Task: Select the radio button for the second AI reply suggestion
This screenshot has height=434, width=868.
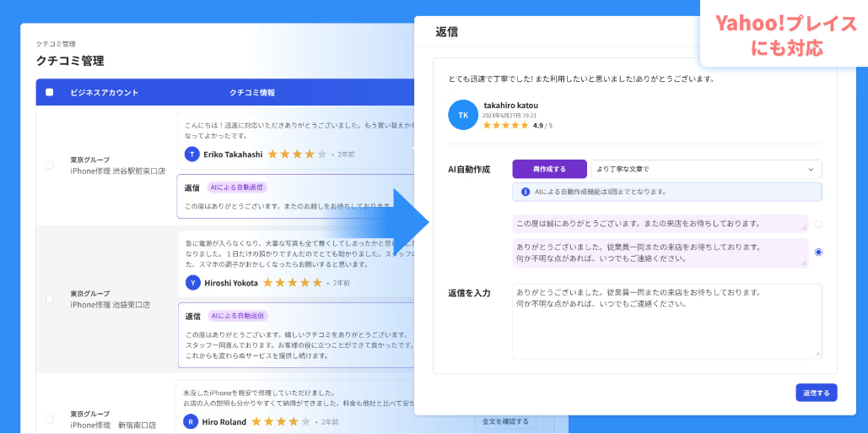Action: coord(818,252)
